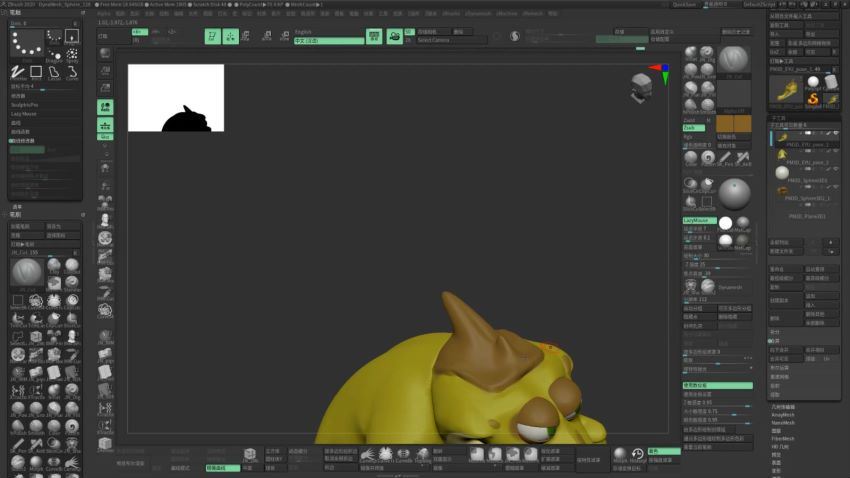Screen dimensions: 850x478
Task: Click the 加载笔刷 button
Action: (26, 226)
